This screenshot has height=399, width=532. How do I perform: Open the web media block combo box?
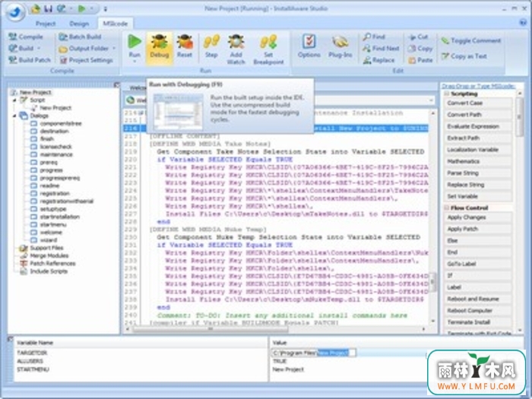click(279, 100)
